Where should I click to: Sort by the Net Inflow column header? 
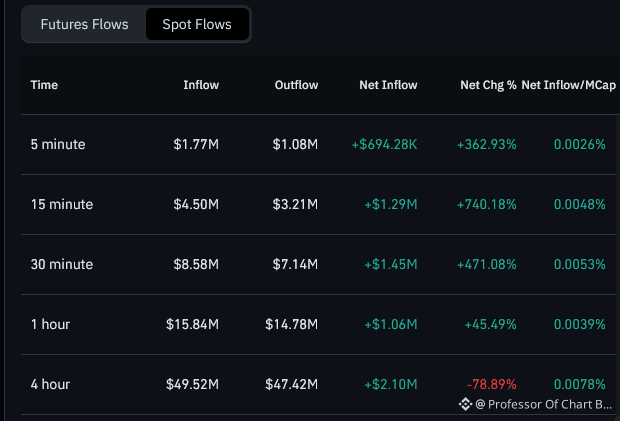(x=388, y=85)
